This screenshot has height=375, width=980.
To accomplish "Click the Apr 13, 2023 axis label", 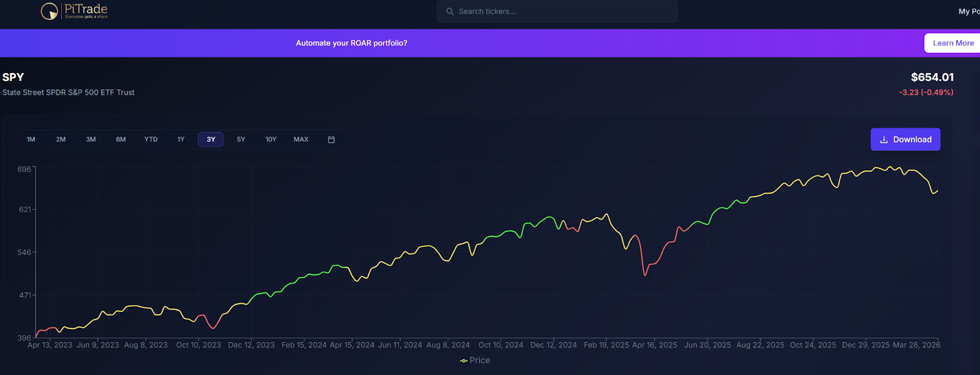I will (50, 345).
